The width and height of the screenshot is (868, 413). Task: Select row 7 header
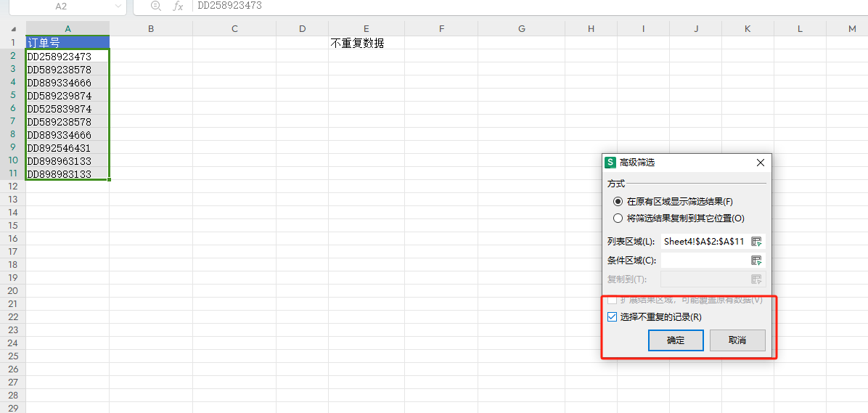13,121
